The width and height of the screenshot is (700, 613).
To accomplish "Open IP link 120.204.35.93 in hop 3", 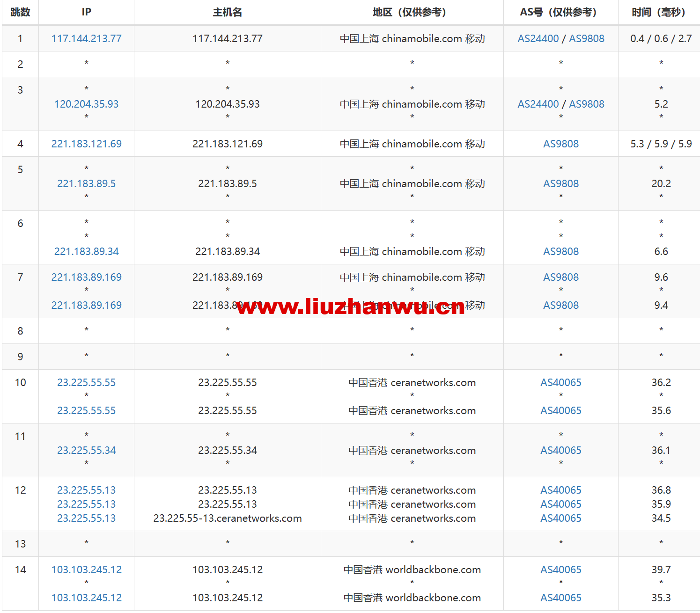I will (x=86, y=104).
